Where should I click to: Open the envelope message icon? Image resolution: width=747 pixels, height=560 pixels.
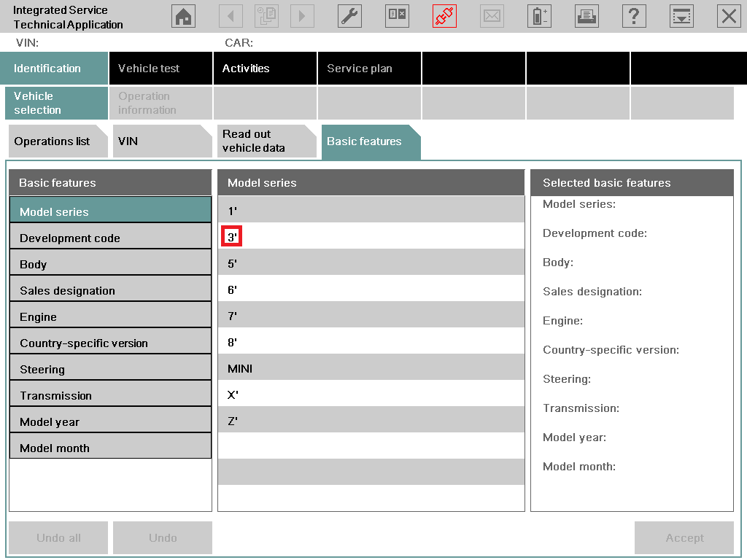click(492, 16)
